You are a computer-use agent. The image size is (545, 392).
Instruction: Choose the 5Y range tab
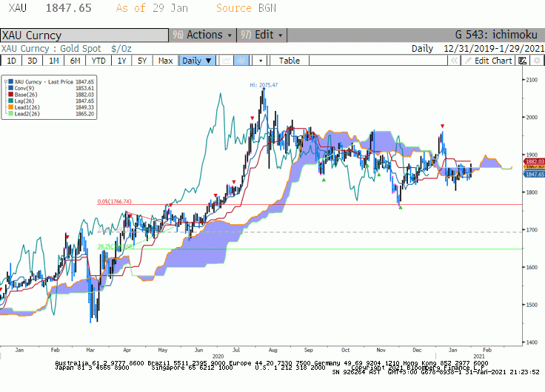coord(142,61)
